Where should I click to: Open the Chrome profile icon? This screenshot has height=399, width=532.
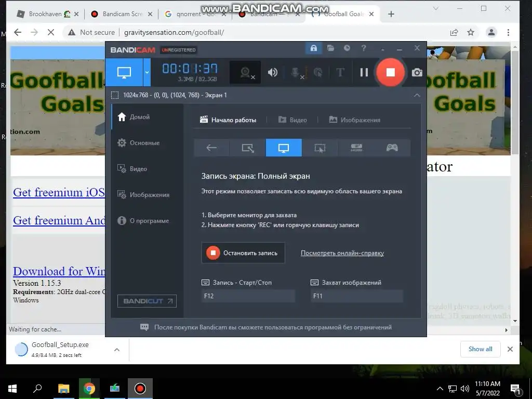[491, 33]
